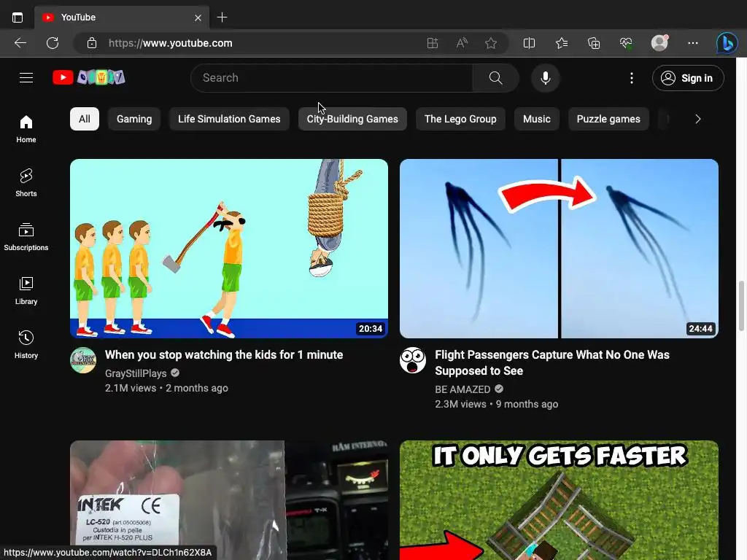Click title 'When you stop watching the kids'
Image resolution: width=747 pixels, height=560 pixels.
tap(224, 355)
